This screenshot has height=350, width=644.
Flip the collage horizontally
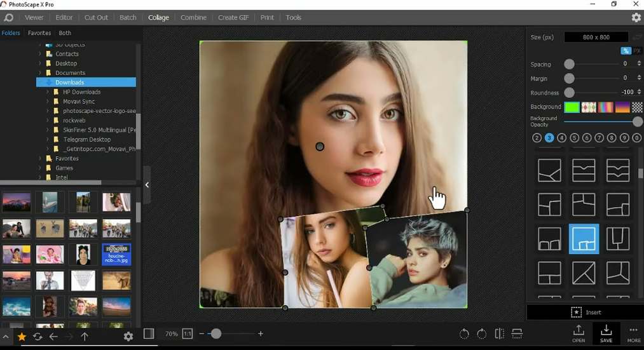pos(500,334)
